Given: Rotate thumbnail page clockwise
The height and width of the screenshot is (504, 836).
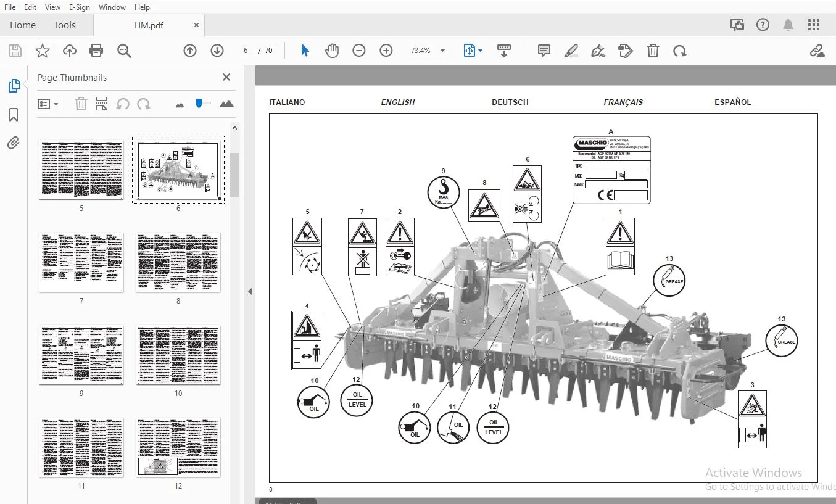Looking at the screenshot, I should pyautogui.click(x=144, y=104).
